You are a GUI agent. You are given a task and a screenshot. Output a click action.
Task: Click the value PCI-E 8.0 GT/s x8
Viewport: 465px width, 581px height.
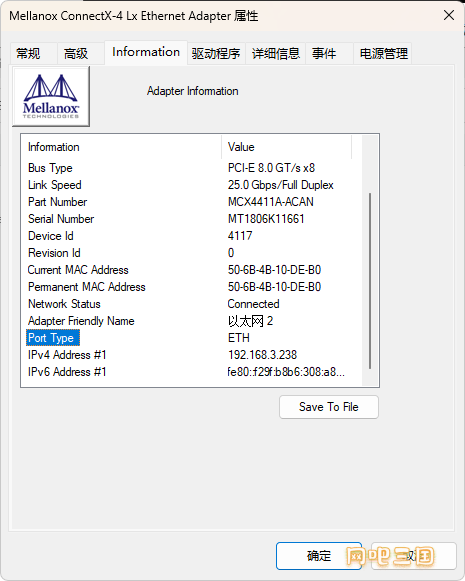[271, 168]
